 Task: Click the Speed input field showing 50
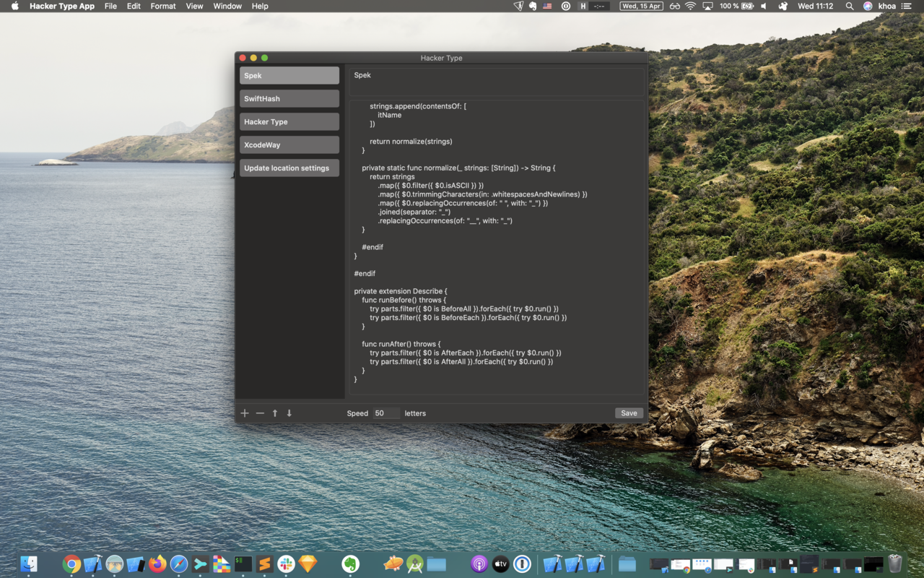(386, 413)
